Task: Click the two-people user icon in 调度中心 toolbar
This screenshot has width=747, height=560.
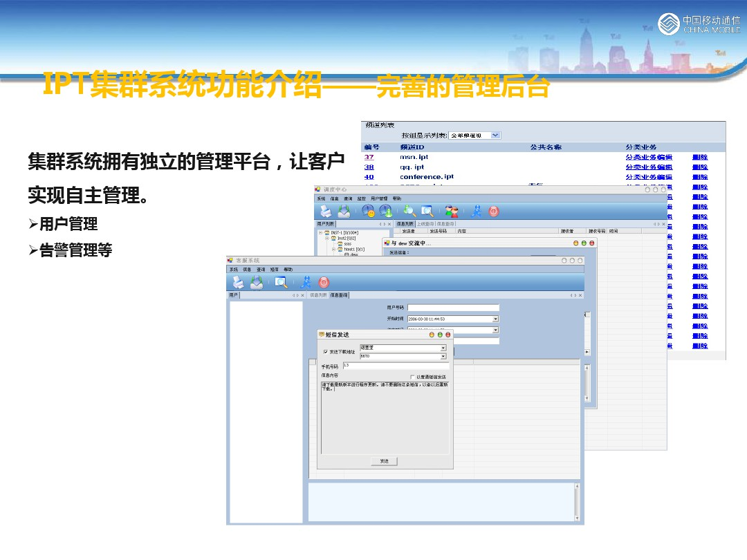Action: click(x=452, y=212)
